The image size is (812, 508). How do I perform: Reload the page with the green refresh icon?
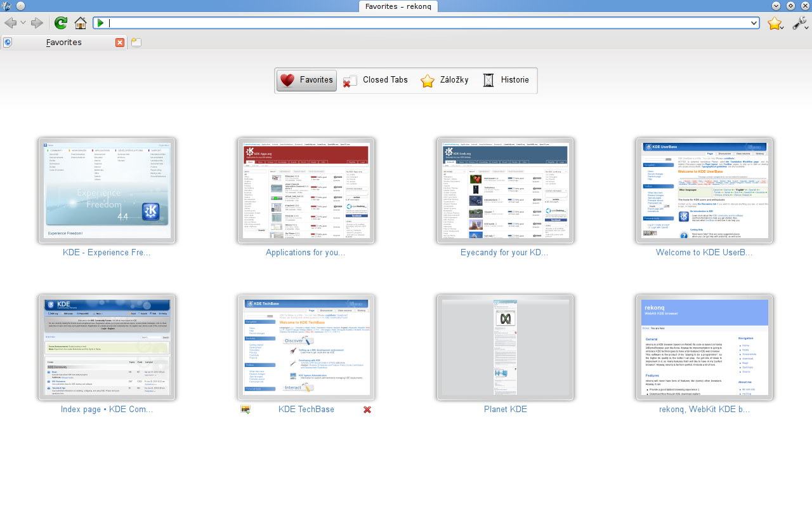pyautogui.click(x=61, y=23)
